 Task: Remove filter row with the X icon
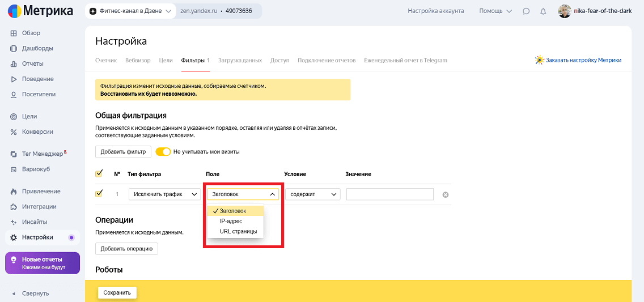(x=445, y=195)
